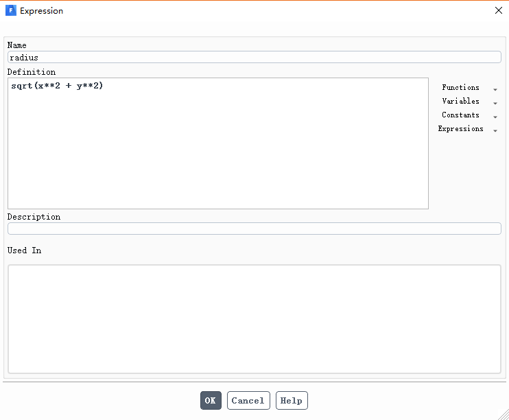
Task: Click the sqrt(x**2 + y**2) formula text
Action: [57, 86]
